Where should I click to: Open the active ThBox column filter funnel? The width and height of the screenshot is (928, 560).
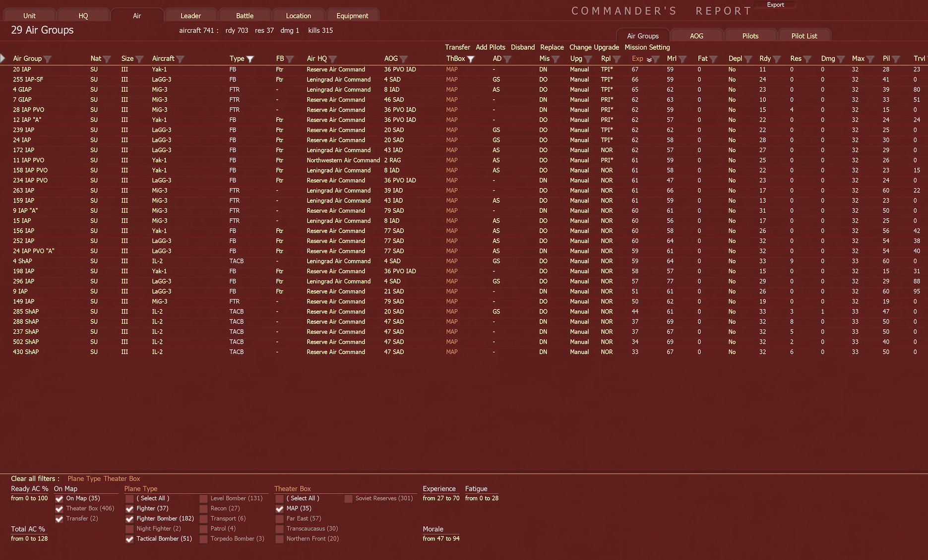(471, 59)
